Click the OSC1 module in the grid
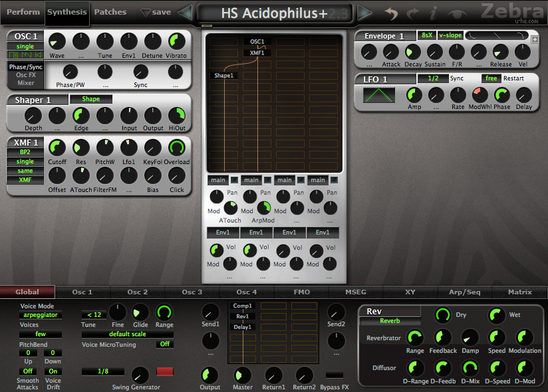548x392 pixels. point(257,42)
